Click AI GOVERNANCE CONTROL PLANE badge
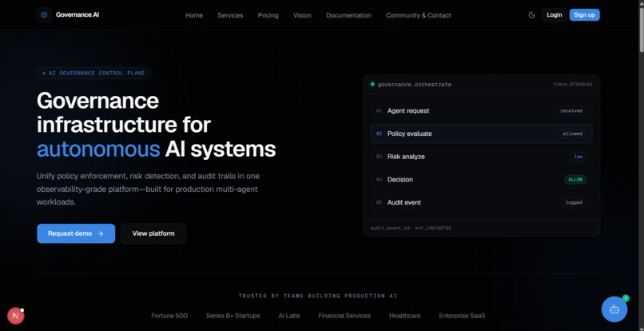Viewport: 644px width, 331px height. pos(94,74)
